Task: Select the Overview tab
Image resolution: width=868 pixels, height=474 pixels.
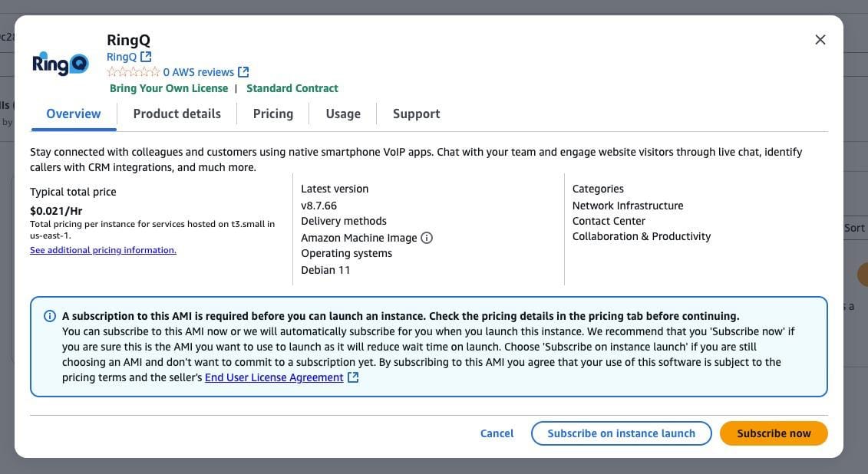Action: 73,114
